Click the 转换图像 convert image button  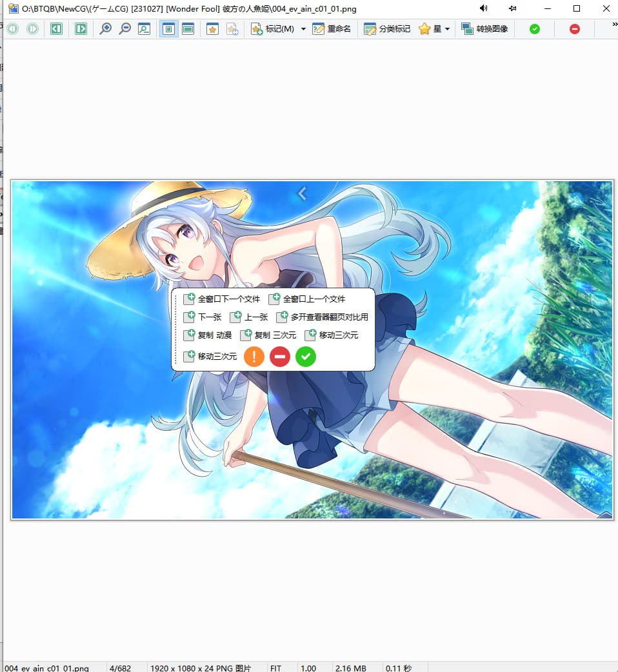pyautogui.click(x=484, y=29)
